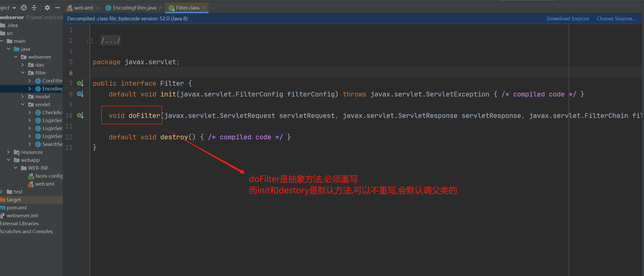This screenshot has width=644, height=276.
Task: Open web.xml in the project tree
Action: (41, 184)
